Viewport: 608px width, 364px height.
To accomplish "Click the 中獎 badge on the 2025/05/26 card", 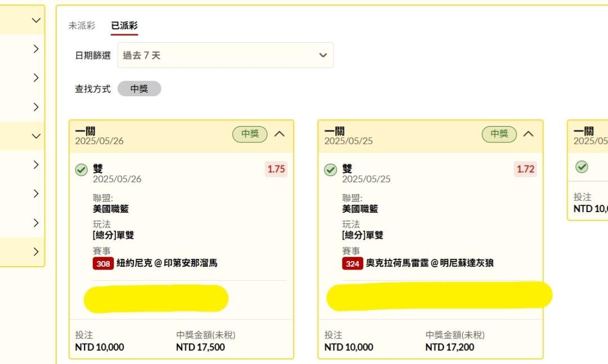I will point(250,134).
